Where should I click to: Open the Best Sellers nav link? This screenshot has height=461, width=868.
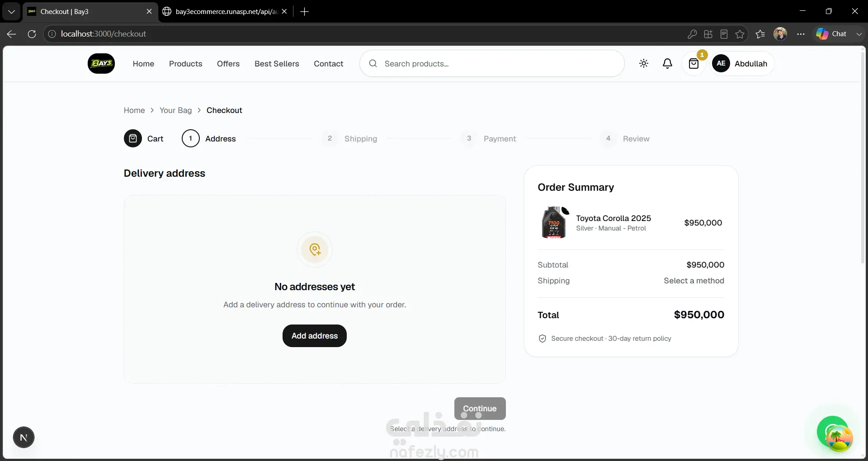coord(277,64)
